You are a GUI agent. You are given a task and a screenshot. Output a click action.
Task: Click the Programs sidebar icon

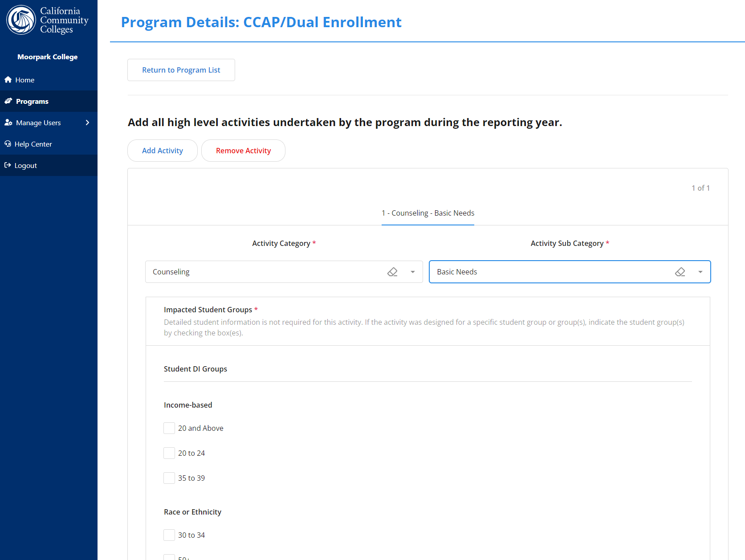coord(8,101)
